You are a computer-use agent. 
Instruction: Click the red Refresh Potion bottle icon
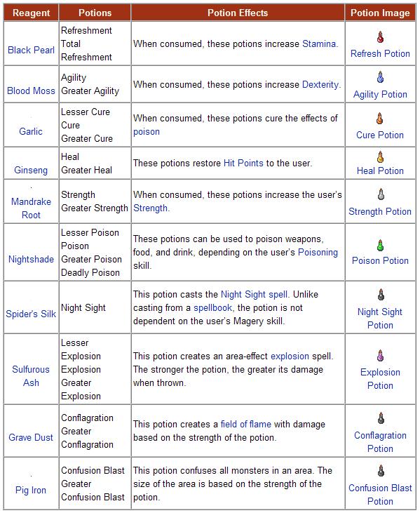pos(380,37)
